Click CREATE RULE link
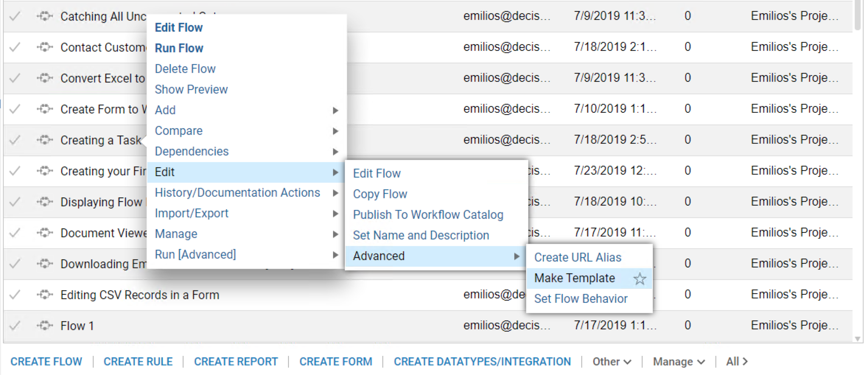This screenshot has width=868, height=375. [x=138, y=362]
